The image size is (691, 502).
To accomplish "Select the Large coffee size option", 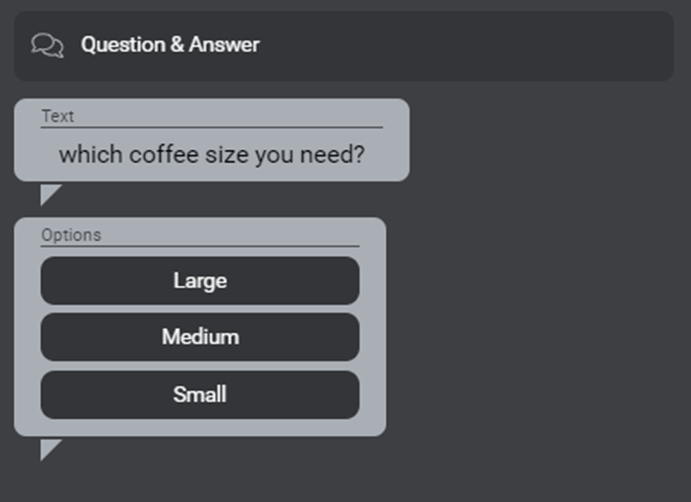I will 200,281.
